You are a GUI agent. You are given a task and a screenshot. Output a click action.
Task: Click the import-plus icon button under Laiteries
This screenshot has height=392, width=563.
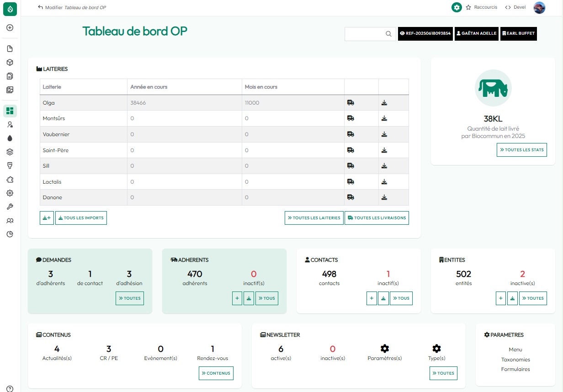tap(47, 218)
